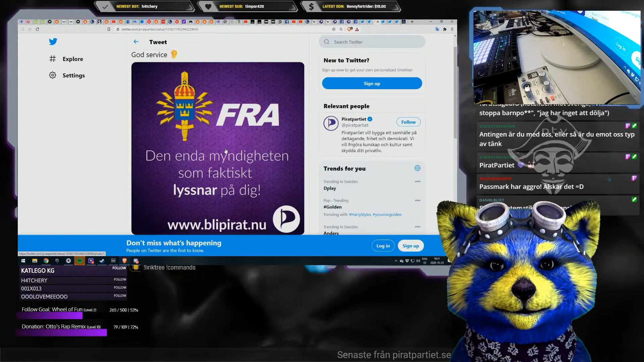644x362 pixels.
Task: Click the browser address bar URL
Action: pyautogui.click(x=160, y=29)
